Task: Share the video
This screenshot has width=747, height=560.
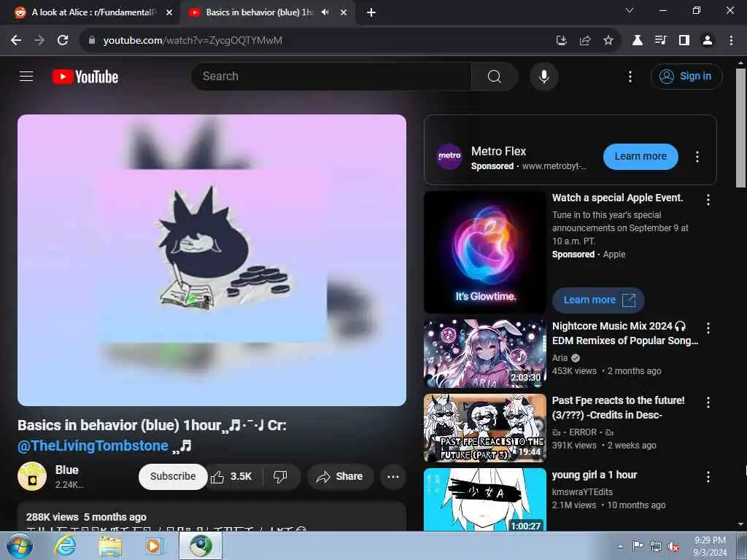Action: click(340, 477)
